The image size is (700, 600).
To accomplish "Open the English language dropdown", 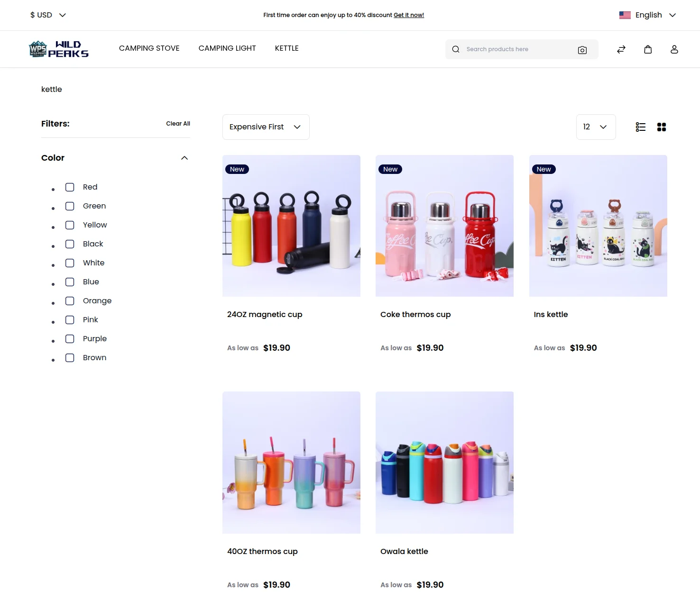I will pos(648,15).
